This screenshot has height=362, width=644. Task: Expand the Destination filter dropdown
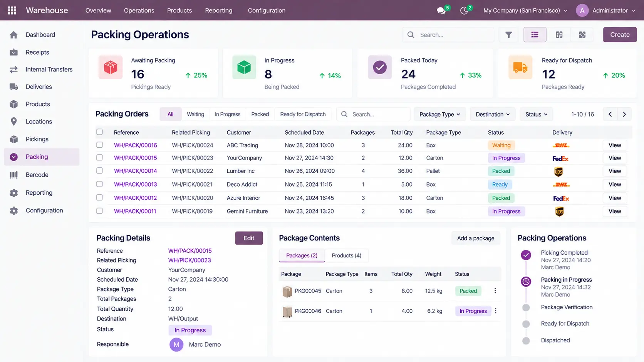coord(493,114)
